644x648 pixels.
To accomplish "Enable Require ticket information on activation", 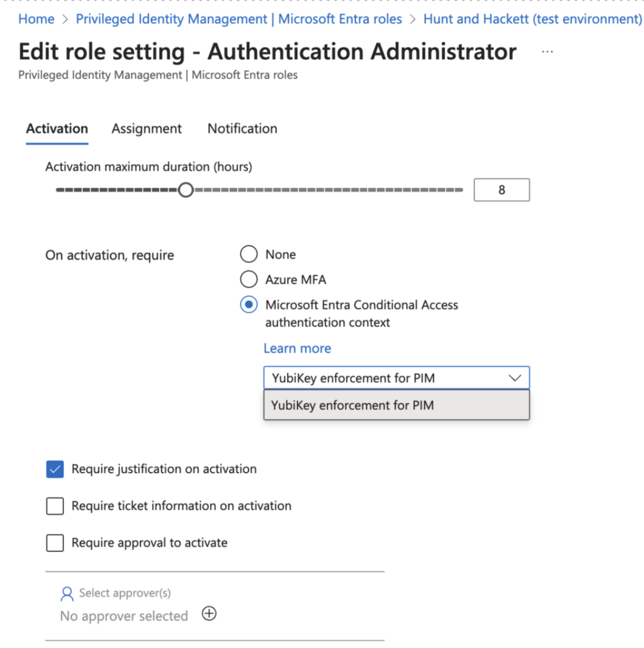I will [54, 506].
